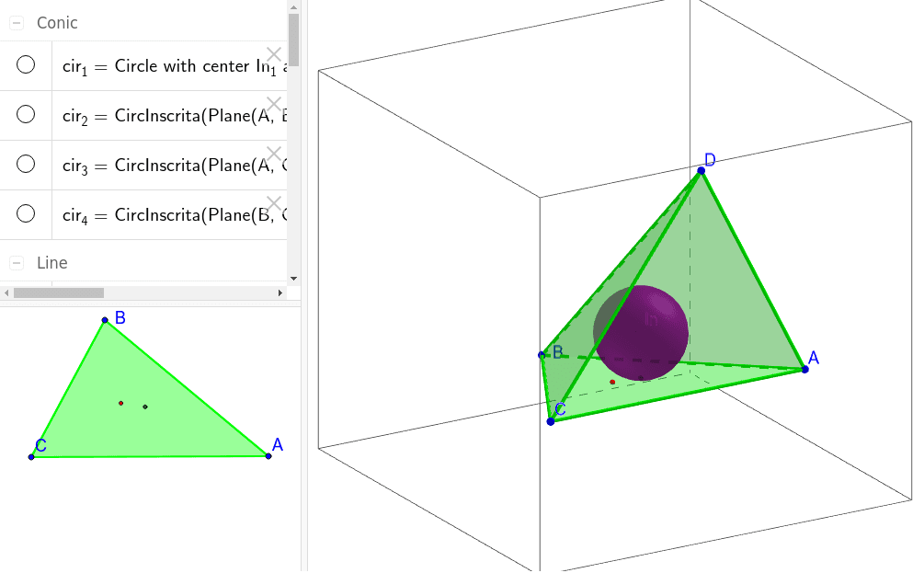The width and height of the screenshot is (924, 573).
Task: Select red point in 3D tetrahedron base
Action: 612,383
